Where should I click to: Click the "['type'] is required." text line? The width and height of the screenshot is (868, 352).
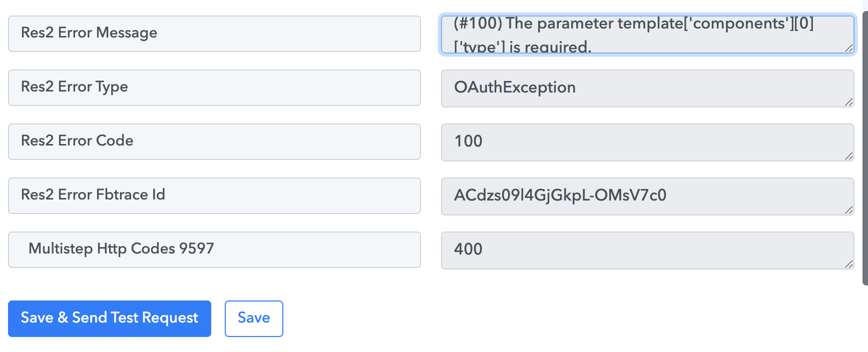click(523, 47)
